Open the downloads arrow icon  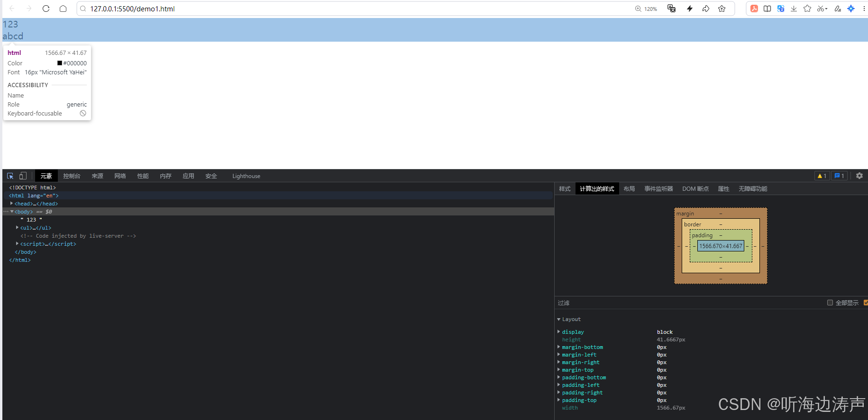(794, 9)
